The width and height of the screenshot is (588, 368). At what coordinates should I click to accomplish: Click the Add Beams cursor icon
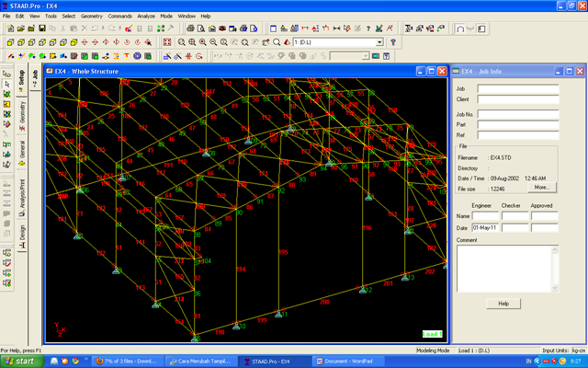[10, 56]
